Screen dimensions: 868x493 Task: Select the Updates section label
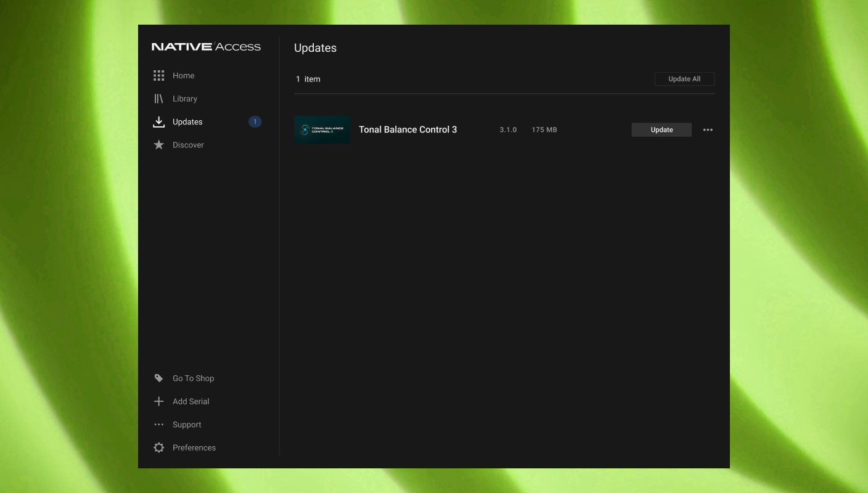(187, 122)
